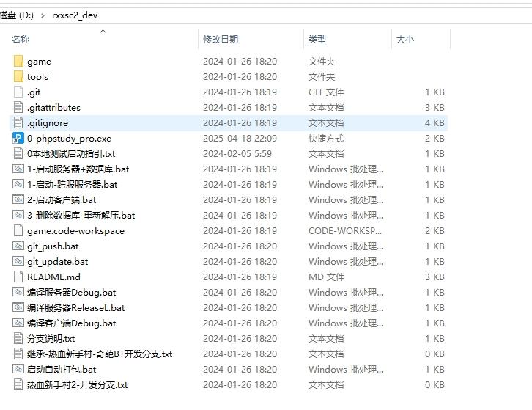Click the type CODE-WORKSP... cell

345,230
